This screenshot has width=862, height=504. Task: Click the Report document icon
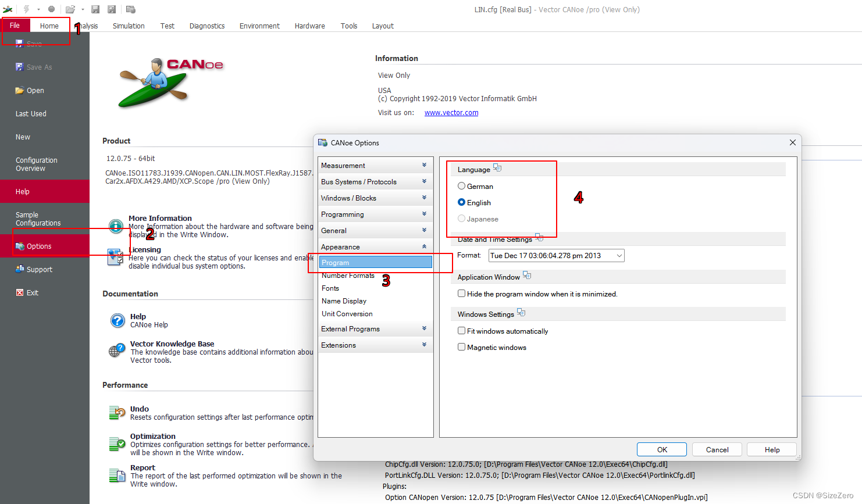coord(117,475)
